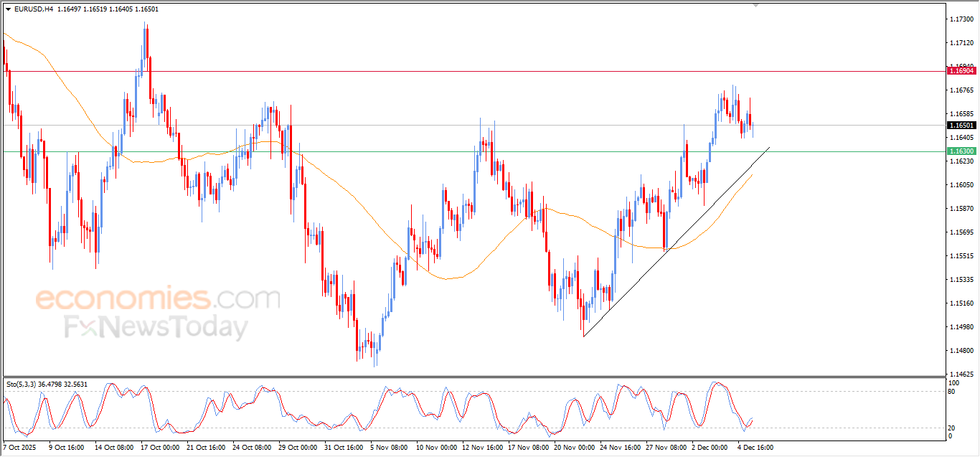Click the stochastic 20 level label

click(951, 428)
